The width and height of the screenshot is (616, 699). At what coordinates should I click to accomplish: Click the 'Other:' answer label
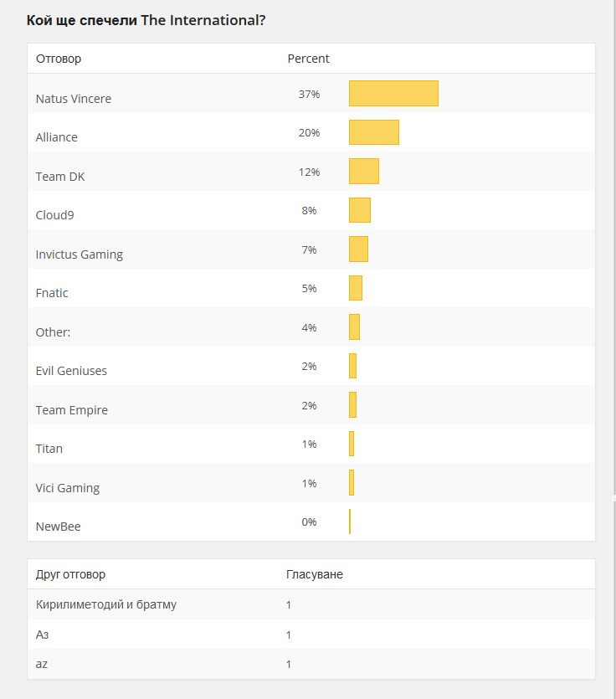coord(54,332)
